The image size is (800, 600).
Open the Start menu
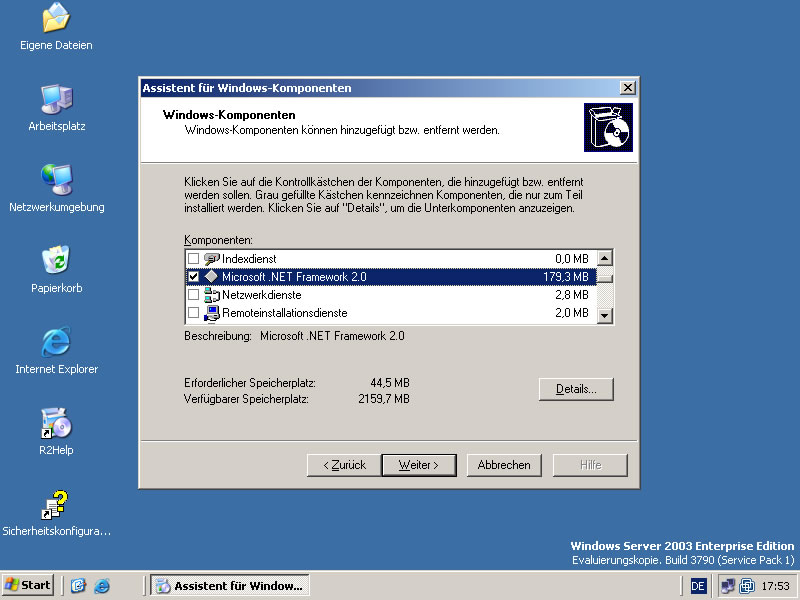(x=28, y=585)
